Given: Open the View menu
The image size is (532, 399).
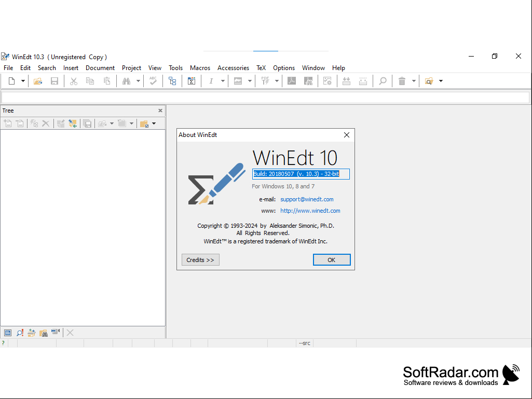Looking at the screenshot, I should [x=155, y=68].
